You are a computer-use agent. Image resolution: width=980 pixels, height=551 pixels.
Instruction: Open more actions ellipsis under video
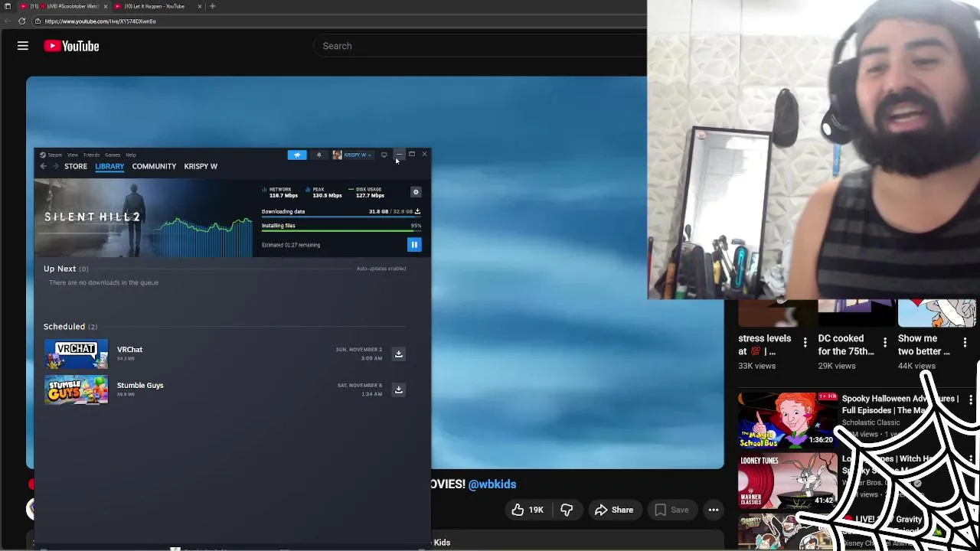(714, 510)
